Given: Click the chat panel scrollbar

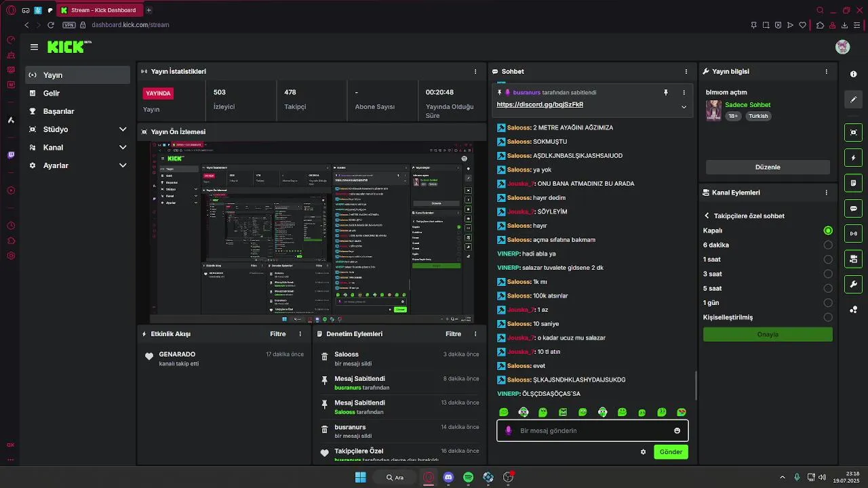Looking at the screenshot, I should 696,385.
